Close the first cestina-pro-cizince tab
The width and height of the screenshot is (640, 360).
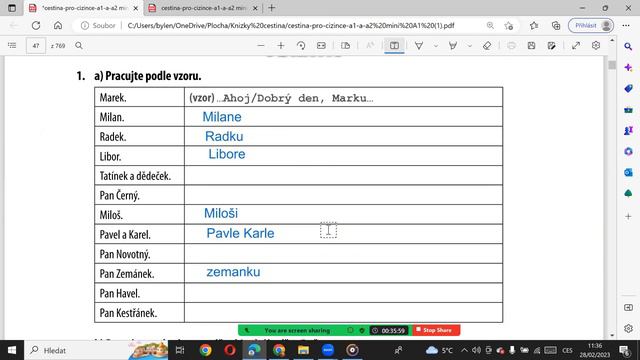tap(136, 8)
